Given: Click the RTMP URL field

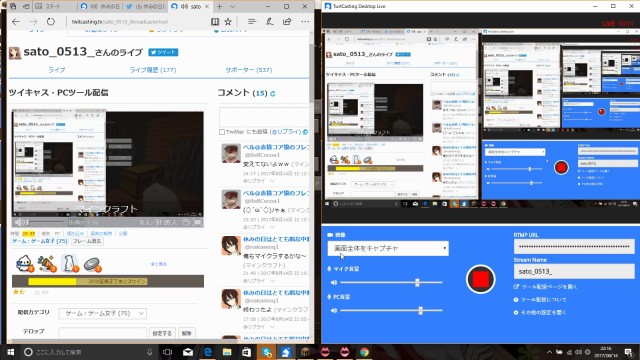Looking at the screenshot, I should (x=574, y=247).
